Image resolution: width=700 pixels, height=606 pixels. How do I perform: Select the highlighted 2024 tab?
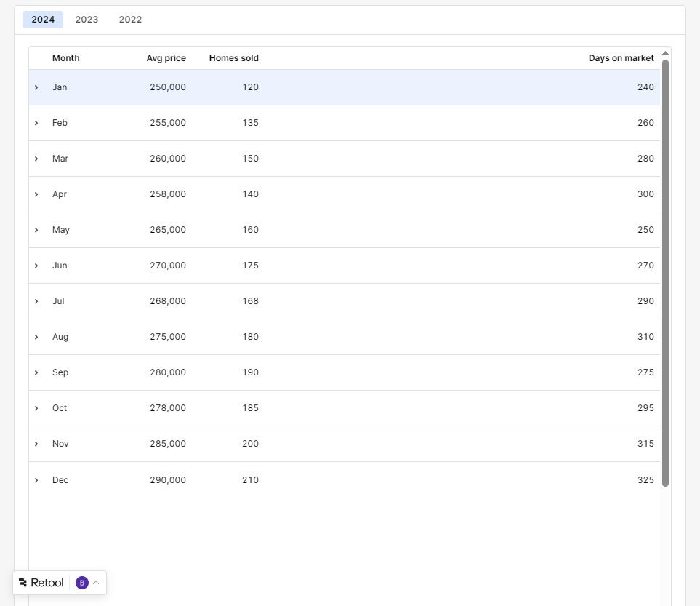[x=42, y=19]
